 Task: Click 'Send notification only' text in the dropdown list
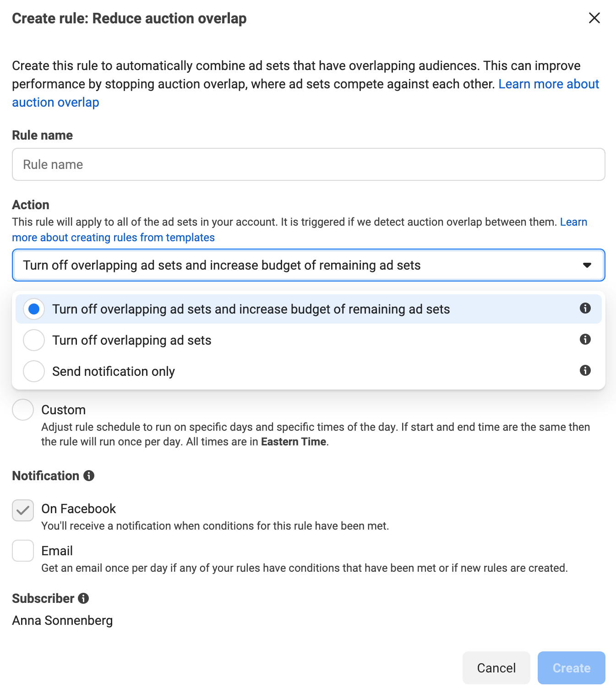[x=114, y=371]
